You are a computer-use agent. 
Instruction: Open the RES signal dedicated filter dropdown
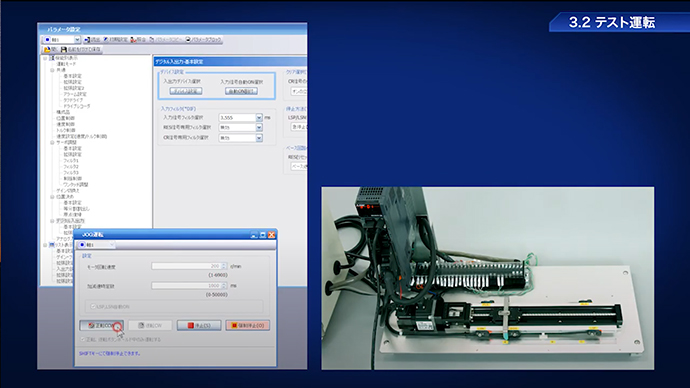click(259, 127)
